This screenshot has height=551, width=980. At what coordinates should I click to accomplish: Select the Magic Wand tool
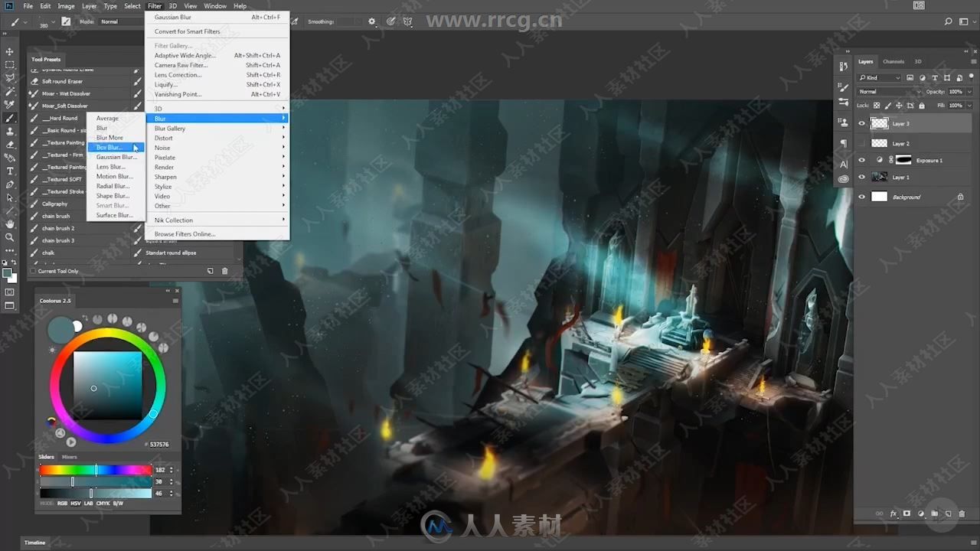coord(10,91)
